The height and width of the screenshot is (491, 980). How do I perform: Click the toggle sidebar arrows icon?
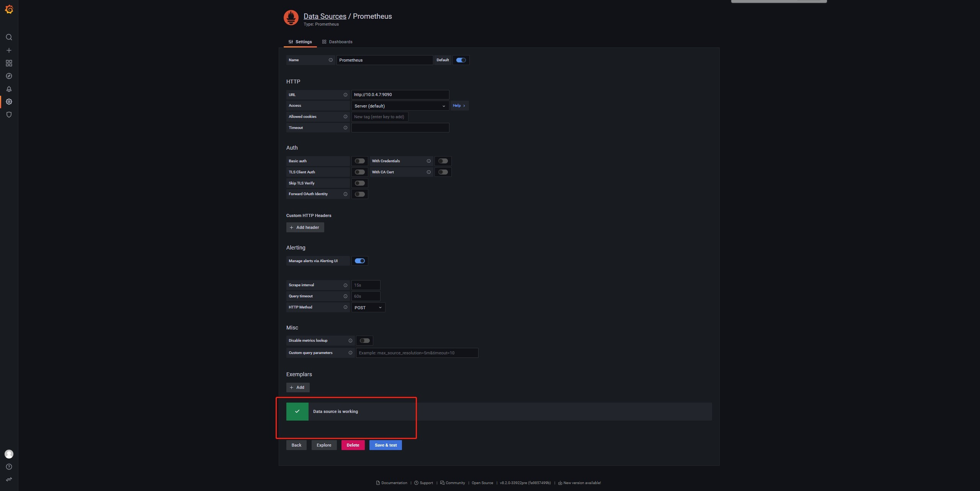pos(9,480)
